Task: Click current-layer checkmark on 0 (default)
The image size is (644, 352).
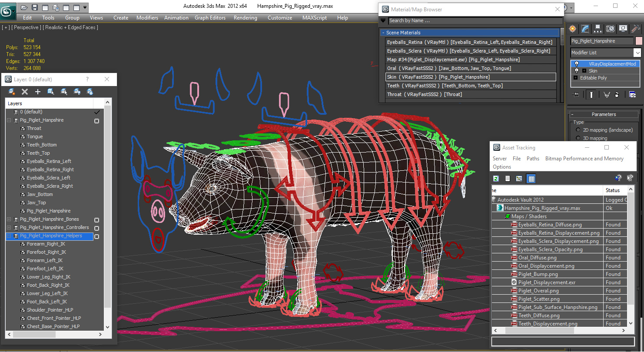Action: pos(97,112)
